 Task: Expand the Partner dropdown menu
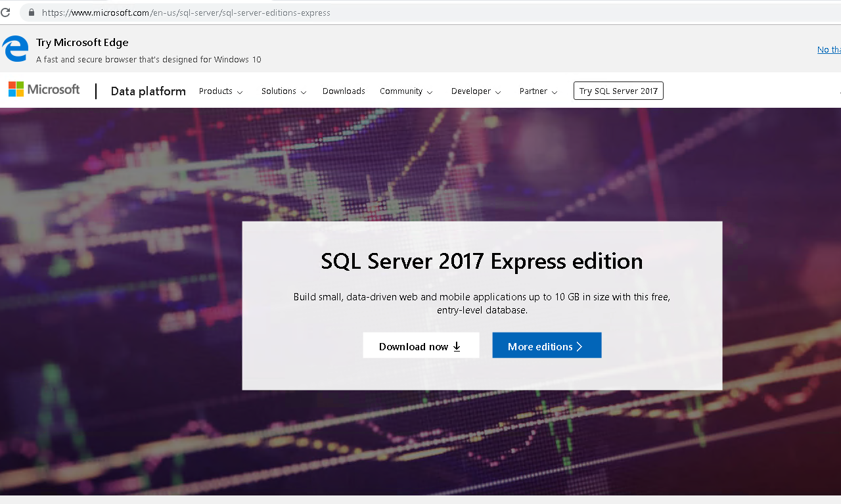click(538, 91)
